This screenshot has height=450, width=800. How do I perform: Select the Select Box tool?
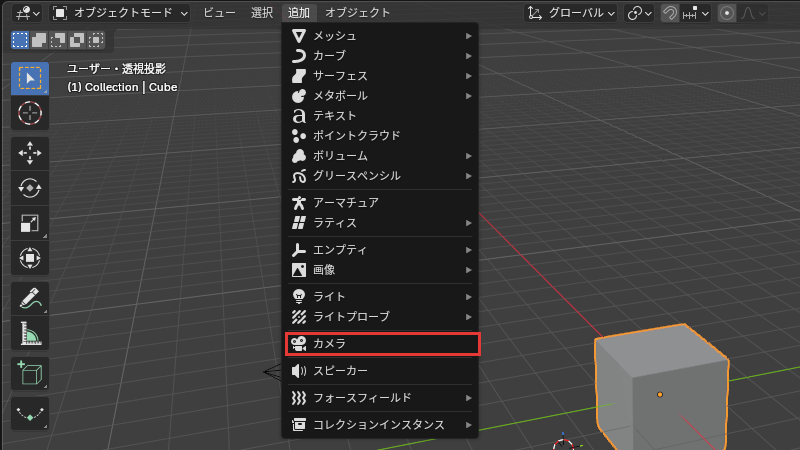point(30,79)
